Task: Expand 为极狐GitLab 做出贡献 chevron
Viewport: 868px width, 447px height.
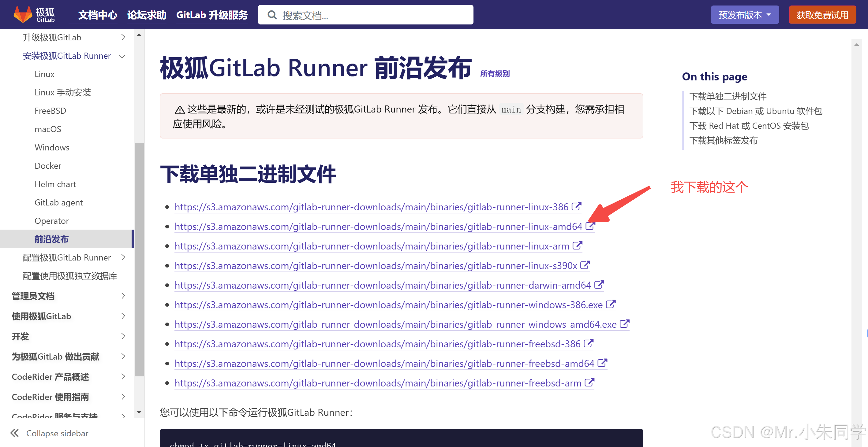Action: pos(123,356)
